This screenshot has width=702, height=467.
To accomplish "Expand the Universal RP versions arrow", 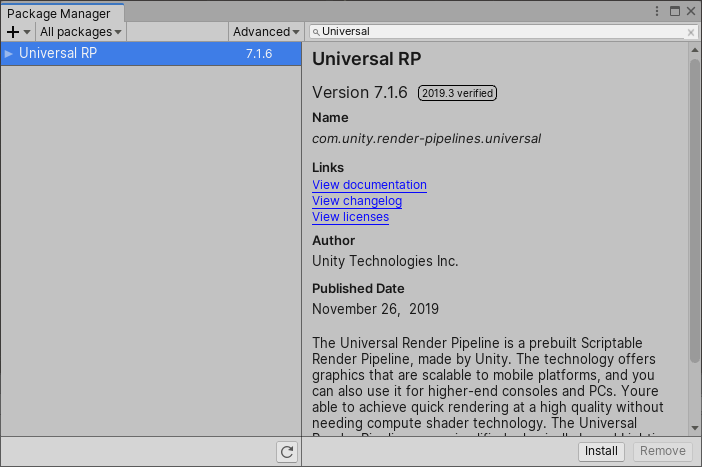I will (9, 54).
